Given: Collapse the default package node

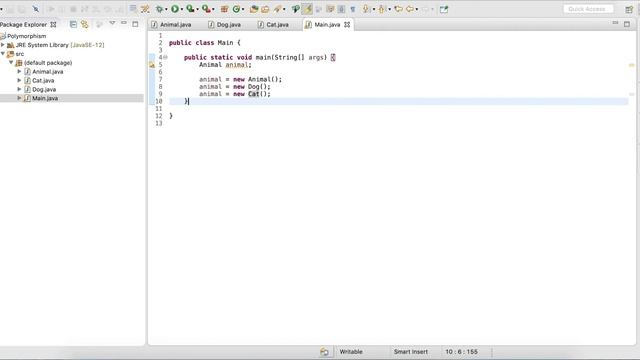Looking at the screenshot, I should point(11,62).
